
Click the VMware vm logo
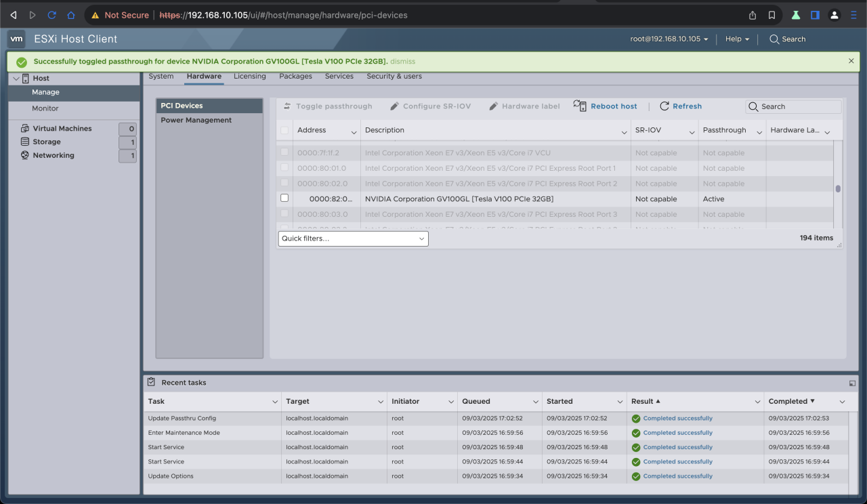(17, 39)
